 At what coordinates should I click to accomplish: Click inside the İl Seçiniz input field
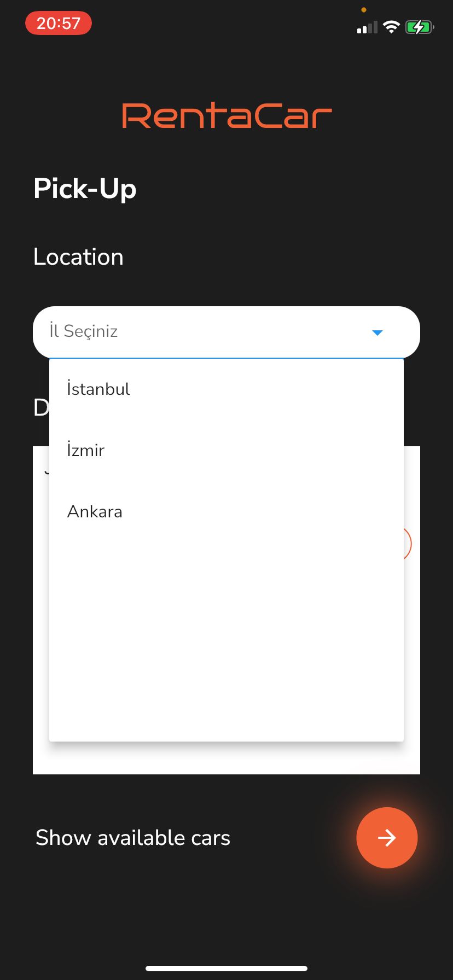164,332
